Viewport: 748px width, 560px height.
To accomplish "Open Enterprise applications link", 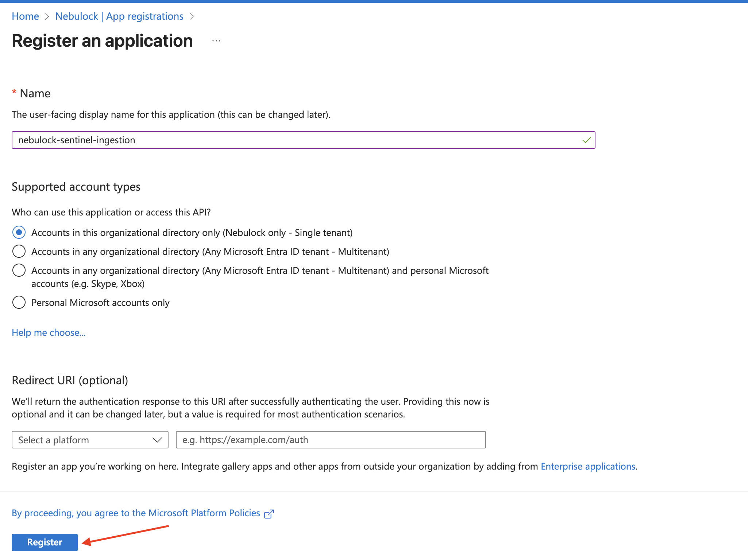I will 588,466.
